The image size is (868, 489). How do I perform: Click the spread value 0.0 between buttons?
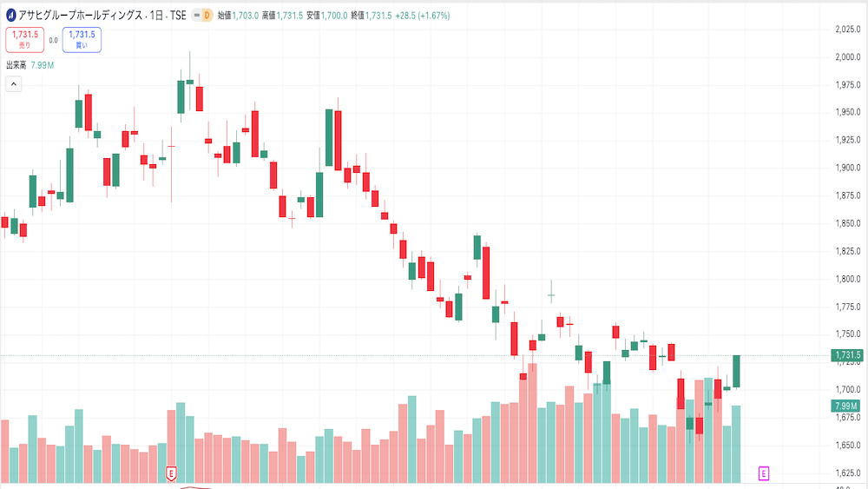point(53,40)
